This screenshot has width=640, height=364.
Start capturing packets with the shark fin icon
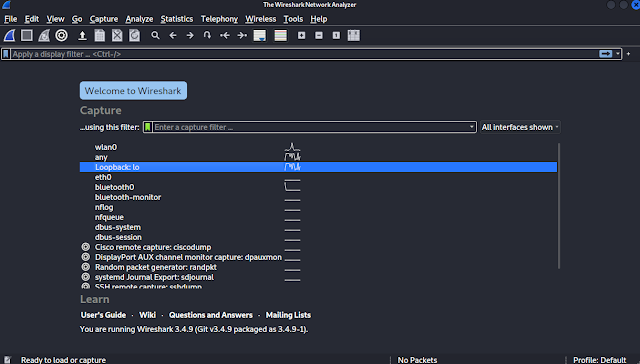[9, 36]
